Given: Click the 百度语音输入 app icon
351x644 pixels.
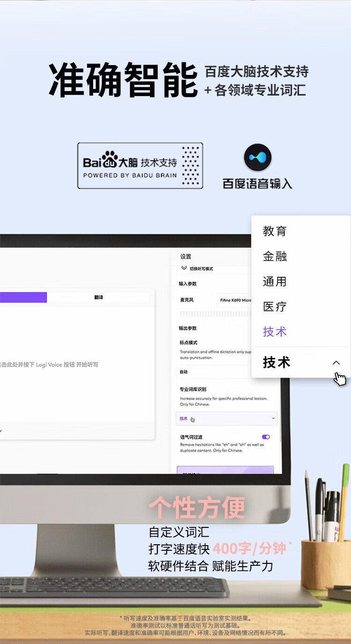Looking at the screenshot, I should point(257,158).
